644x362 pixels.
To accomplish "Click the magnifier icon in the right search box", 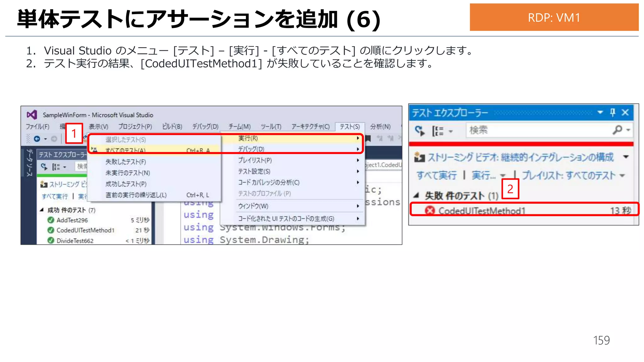I will [617, 130].
